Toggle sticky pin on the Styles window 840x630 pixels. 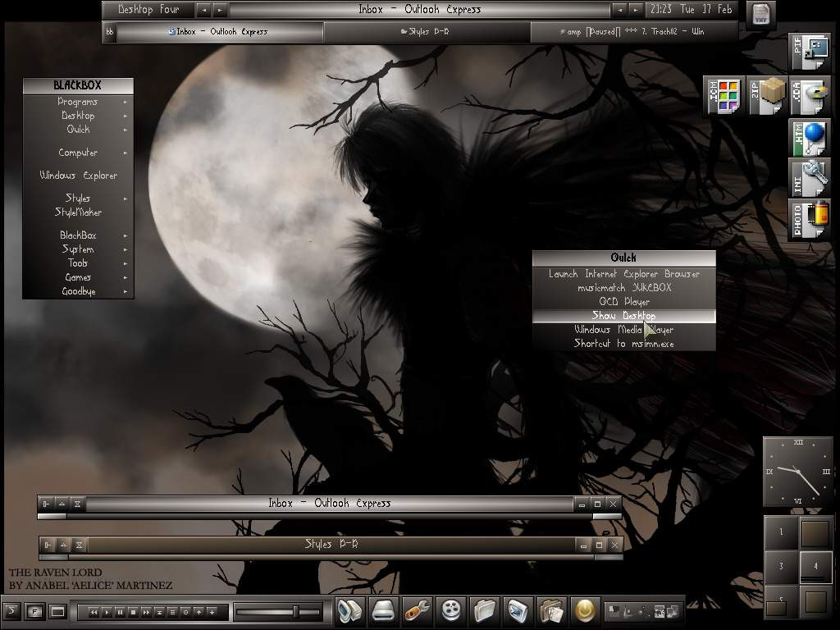(48, 545)
